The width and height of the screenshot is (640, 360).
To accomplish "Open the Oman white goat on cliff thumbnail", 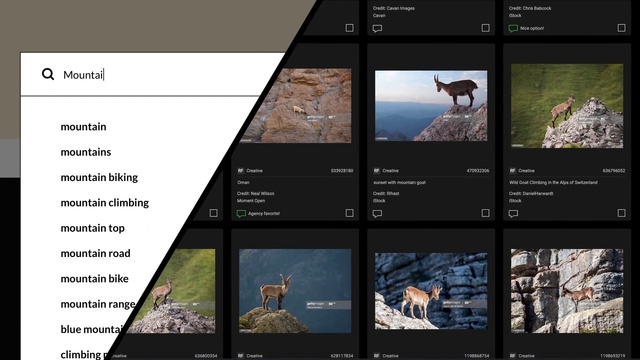I will coord(300,106).
